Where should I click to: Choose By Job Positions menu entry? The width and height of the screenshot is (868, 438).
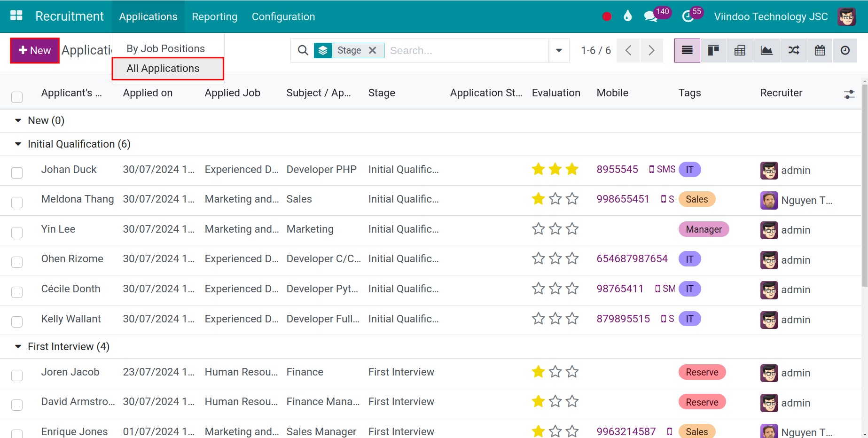(x=165, y=48)
